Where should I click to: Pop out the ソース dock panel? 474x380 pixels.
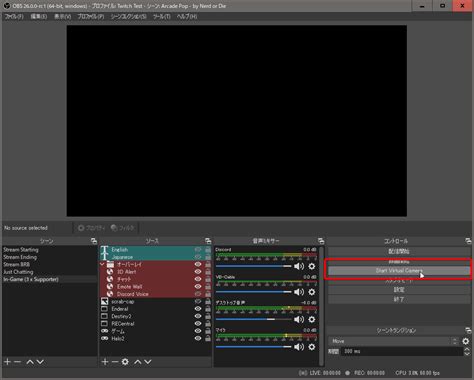coord(208,241)
